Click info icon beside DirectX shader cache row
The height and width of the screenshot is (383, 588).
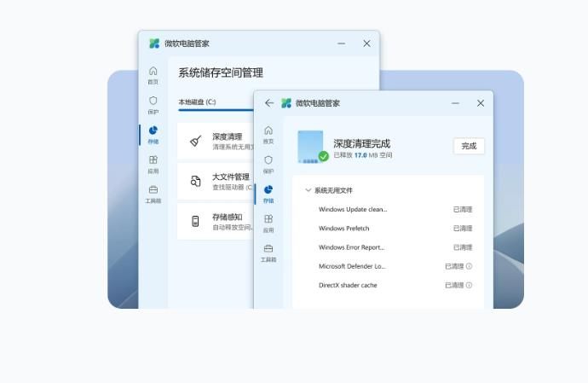(469, 285)
